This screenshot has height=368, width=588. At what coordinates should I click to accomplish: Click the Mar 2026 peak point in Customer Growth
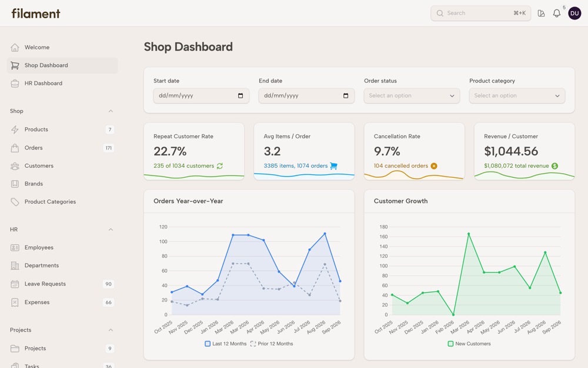click(469, 234)
